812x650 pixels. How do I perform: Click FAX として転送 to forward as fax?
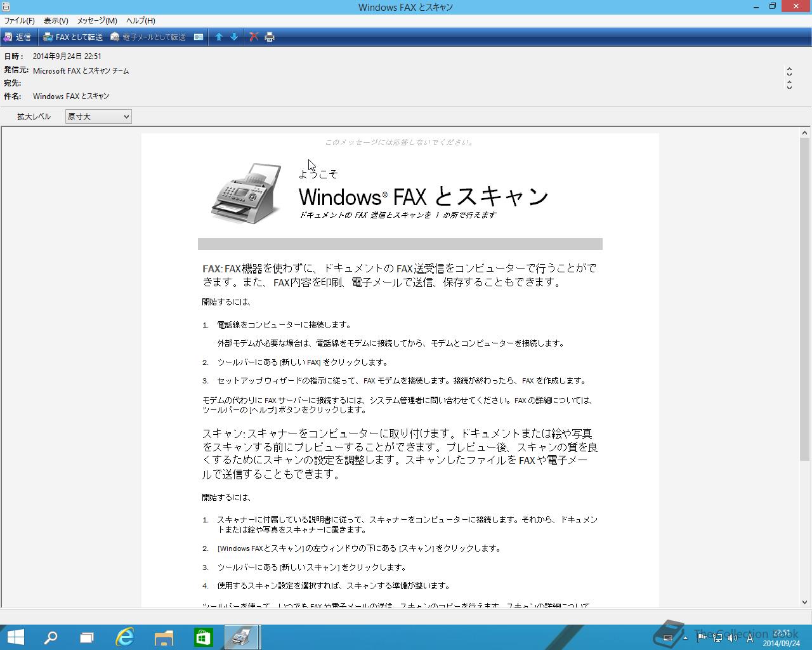click(x=73, y=37)
